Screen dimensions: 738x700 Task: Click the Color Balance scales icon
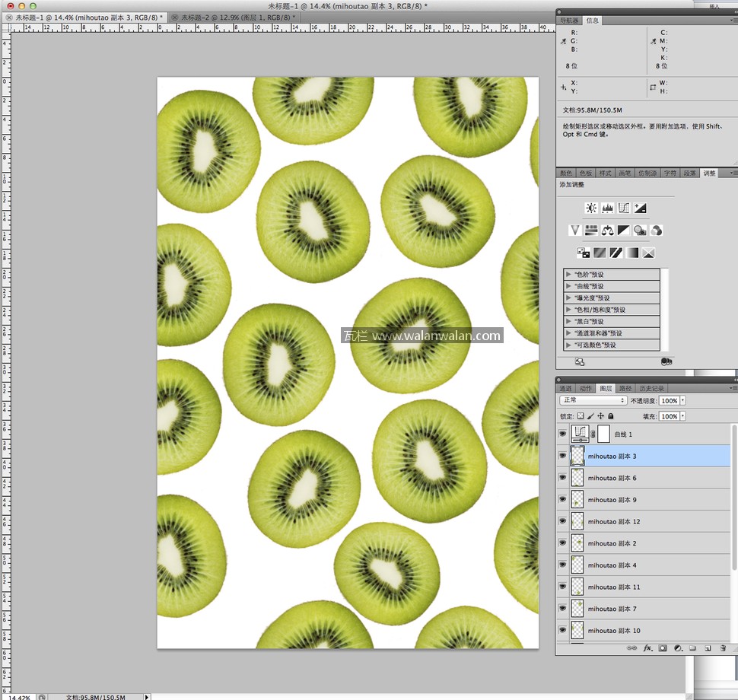point(607,230)
